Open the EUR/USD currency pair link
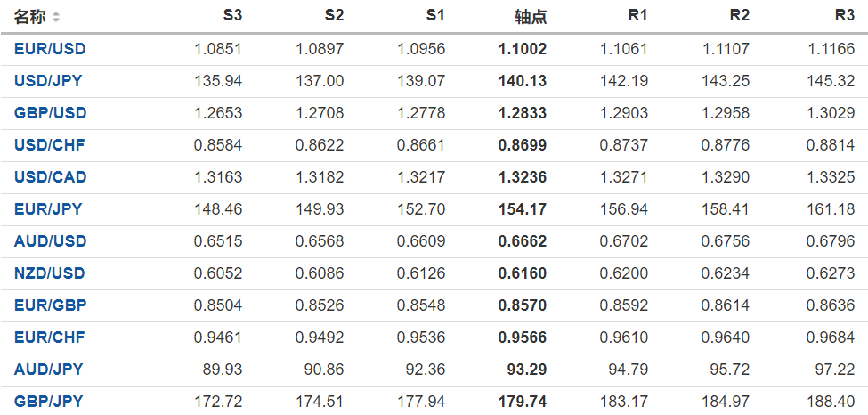 50,49
